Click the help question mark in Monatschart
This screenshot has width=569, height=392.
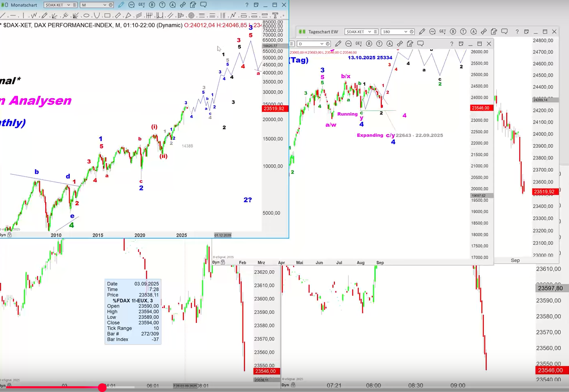247,5
